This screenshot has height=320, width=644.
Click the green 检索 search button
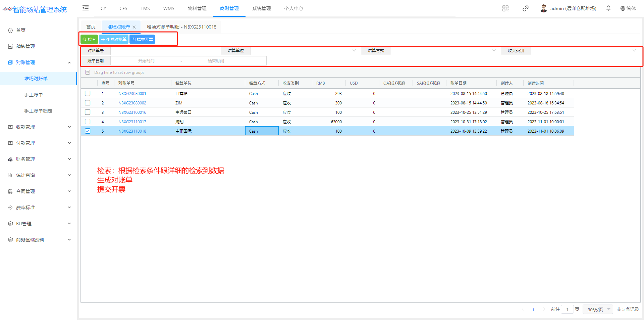pyautogui.click(x=89, y=40)
